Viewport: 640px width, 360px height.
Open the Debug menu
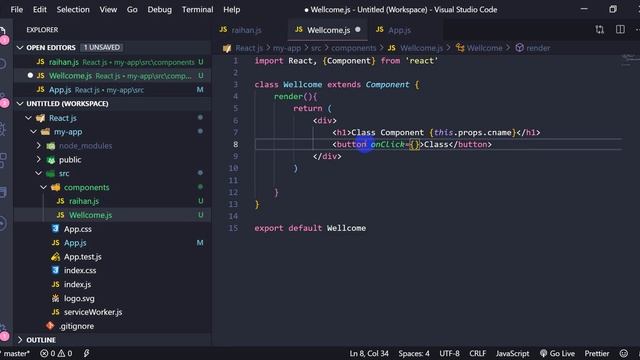[159, 9]
